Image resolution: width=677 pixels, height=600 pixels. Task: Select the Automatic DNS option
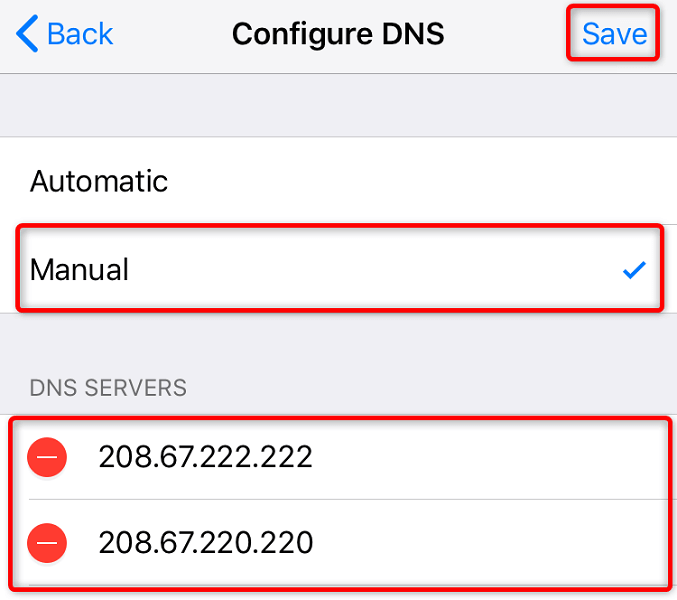[99, 181]
